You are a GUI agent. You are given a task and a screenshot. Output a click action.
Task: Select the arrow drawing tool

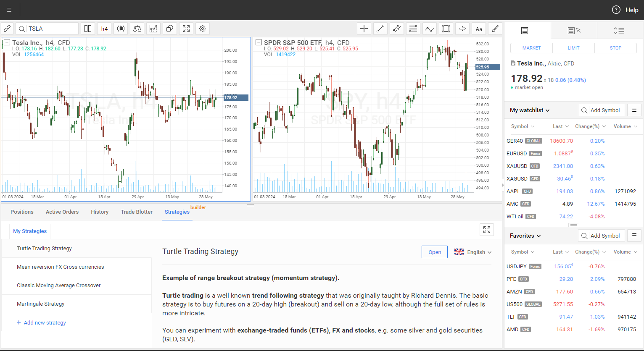[462, 29]
